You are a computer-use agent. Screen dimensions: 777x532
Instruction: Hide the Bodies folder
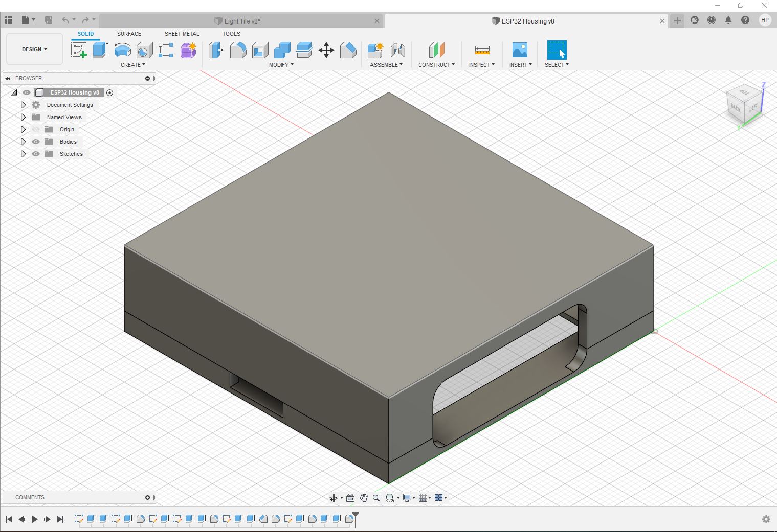point(36,142)
